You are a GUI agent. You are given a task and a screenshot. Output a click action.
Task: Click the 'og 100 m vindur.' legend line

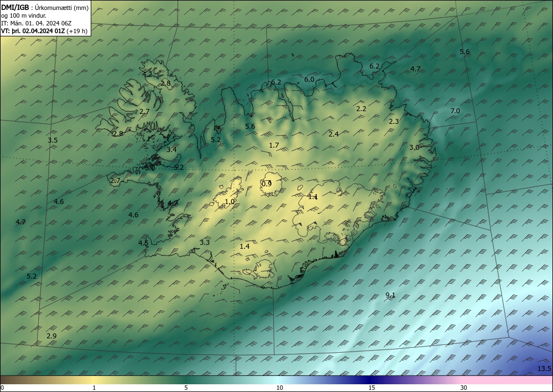(x=24, y=15)
